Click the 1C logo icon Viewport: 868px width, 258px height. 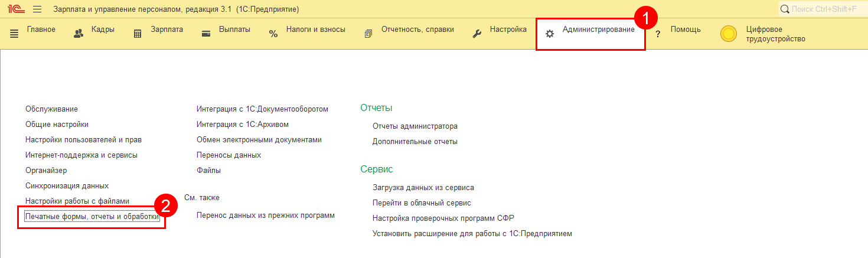pyautogui.click(x=14, y=9)
